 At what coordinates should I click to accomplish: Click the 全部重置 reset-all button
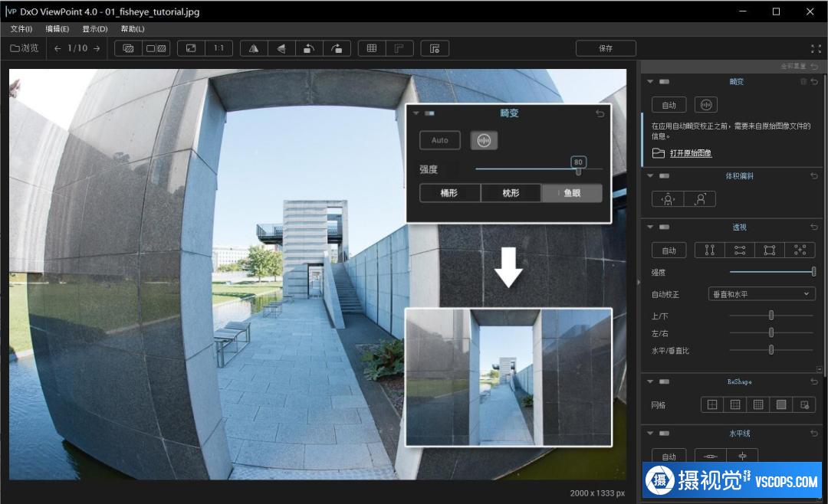799,67
